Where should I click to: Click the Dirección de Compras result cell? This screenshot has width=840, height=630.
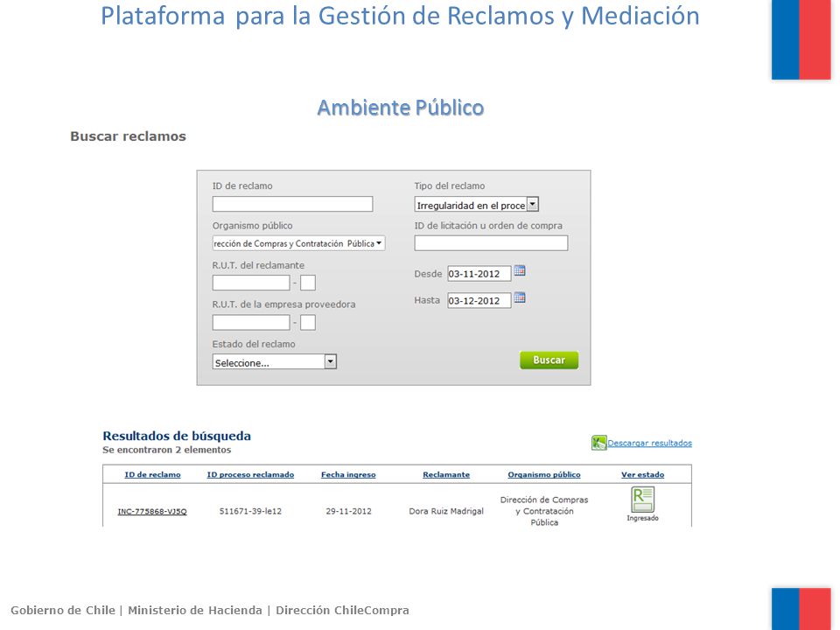544,511
